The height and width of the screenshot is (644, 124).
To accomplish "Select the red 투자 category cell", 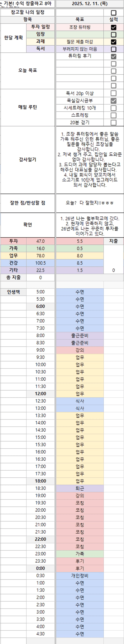I will pyautogui.click(x=13, y=241).
